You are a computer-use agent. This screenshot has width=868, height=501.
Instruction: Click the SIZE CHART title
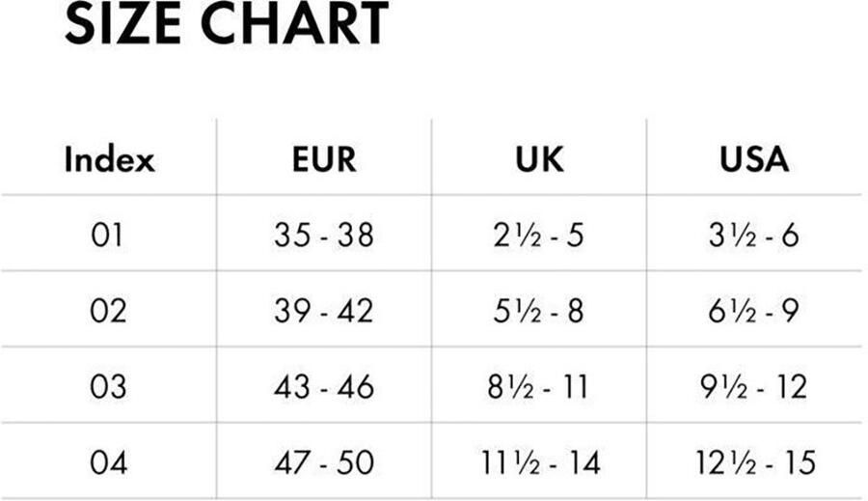coord(227,25)
